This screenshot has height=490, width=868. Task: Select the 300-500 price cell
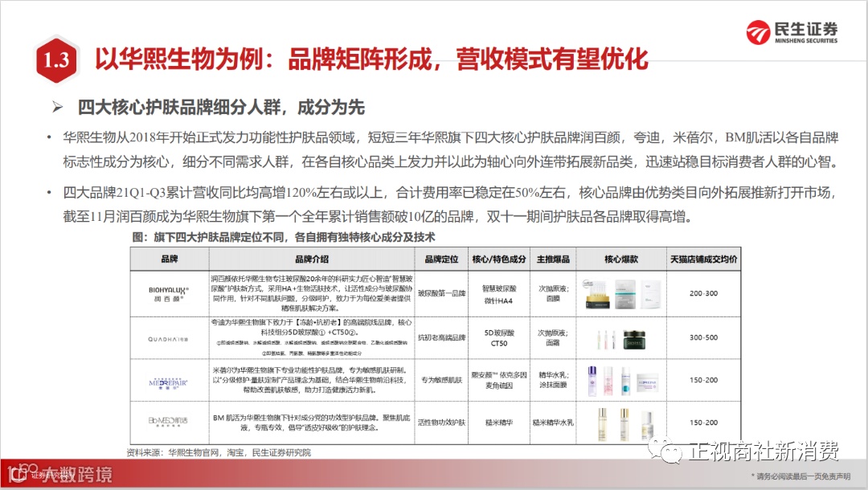tap(703, 337)
